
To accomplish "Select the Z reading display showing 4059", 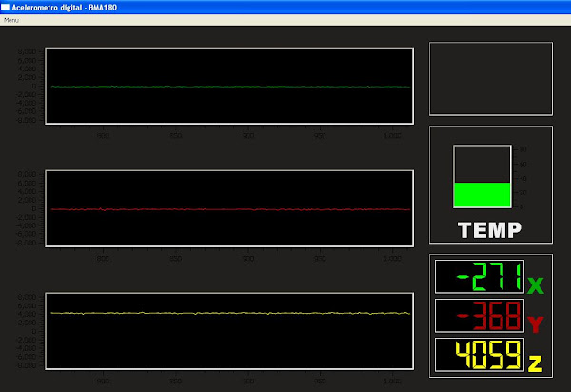I will 480,355.
